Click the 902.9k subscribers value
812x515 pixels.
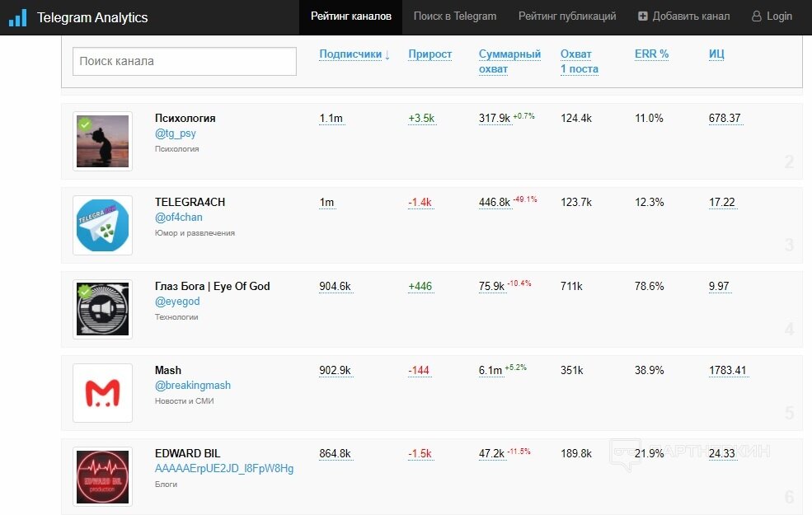coord(335,370)
